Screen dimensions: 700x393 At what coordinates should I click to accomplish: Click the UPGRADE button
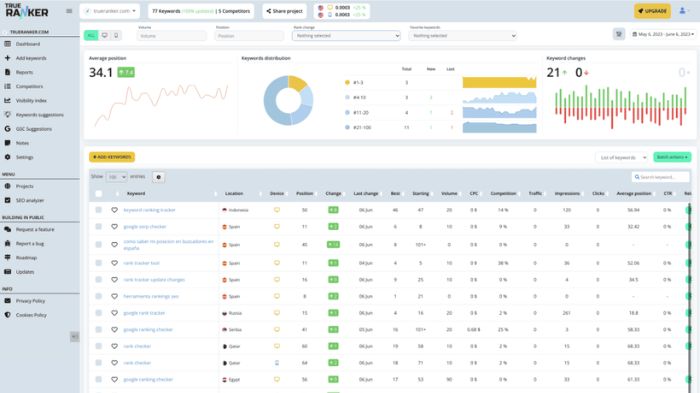click(x=652, y=11)
